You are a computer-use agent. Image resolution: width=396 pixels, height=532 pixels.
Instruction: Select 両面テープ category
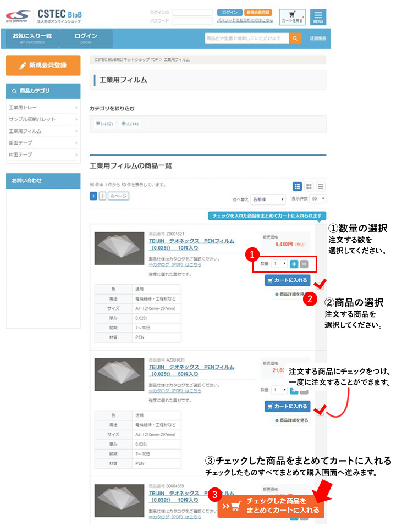[43, 143]
